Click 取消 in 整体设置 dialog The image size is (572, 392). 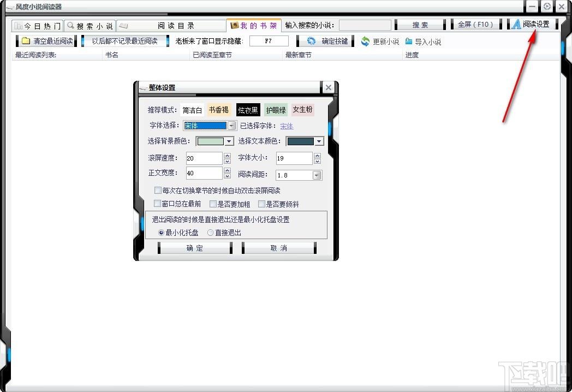(x=279, y=248)
